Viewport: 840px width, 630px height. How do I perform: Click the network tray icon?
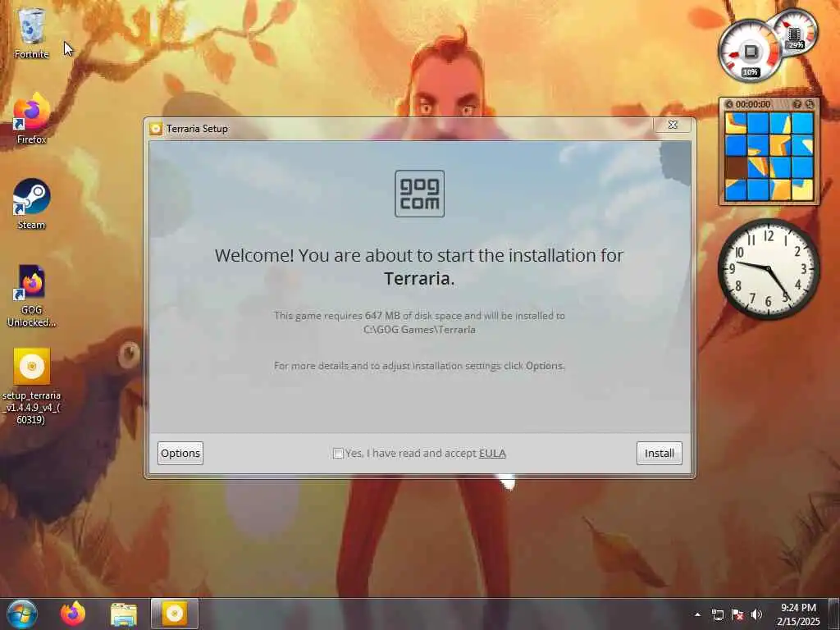point(717,614)
